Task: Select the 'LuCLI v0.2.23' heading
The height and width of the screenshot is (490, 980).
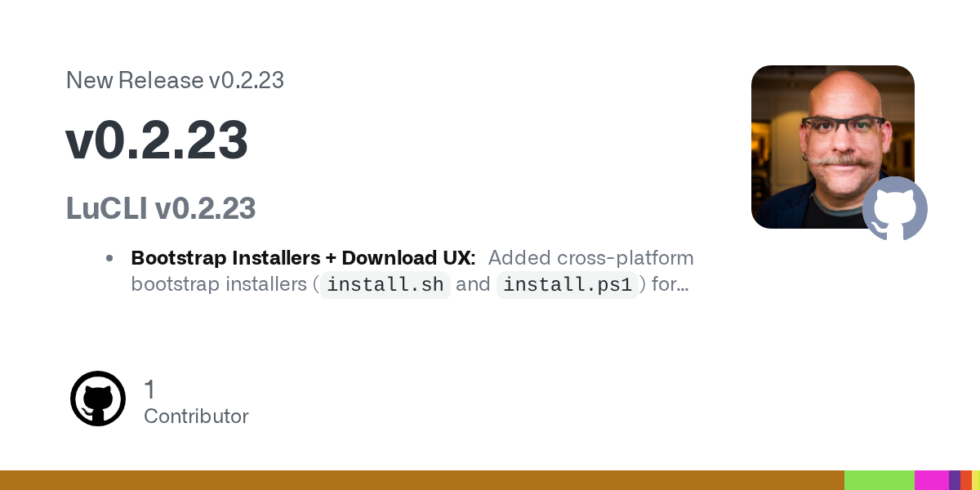Action: tap(161, 209)
